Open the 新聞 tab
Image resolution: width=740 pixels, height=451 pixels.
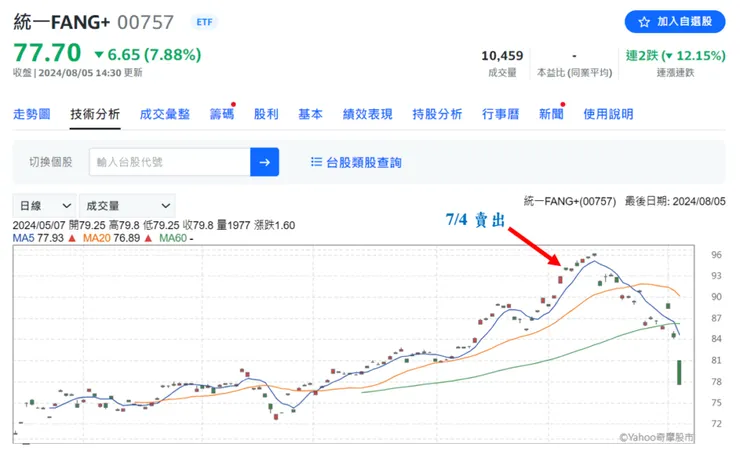[x=551, y=114]
